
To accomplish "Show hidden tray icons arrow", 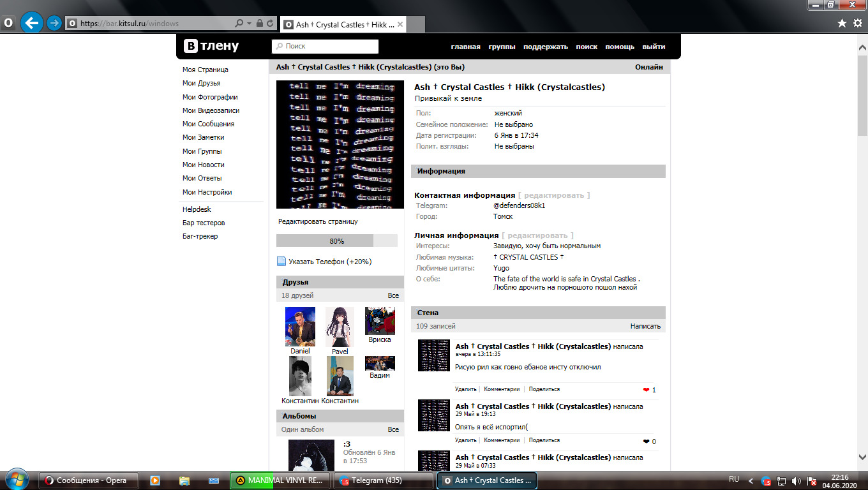I will click(x=751, y=480).
